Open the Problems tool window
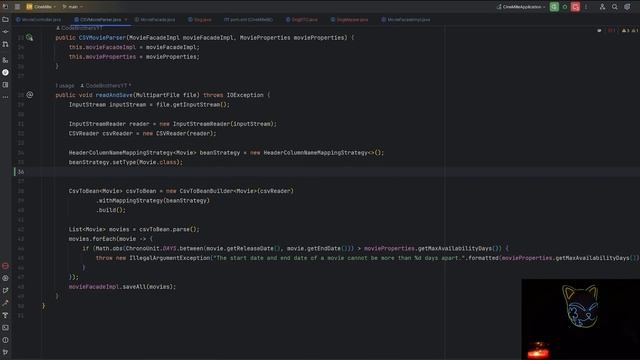The width and height of the screenshot is (640, 360). point(5,340)
